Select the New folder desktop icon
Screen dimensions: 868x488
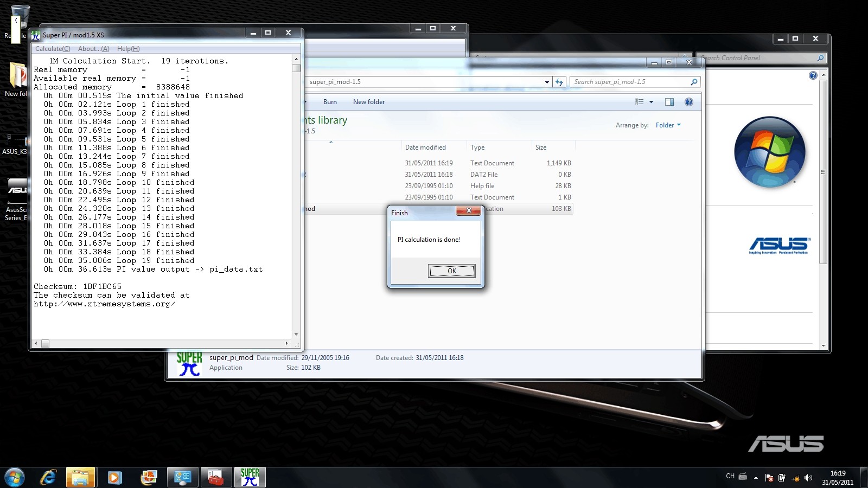tap(16, 79)
